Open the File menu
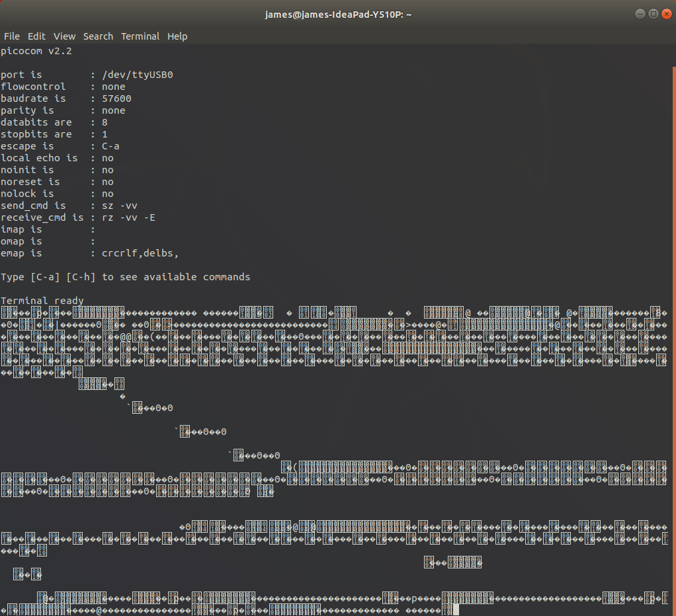 (x=12, y=36)
